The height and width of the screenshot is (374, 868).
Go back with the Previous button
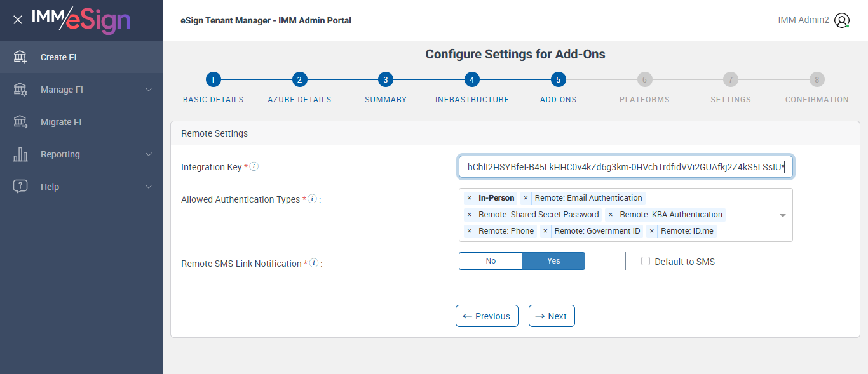pyautogui.click(x=487, y=316)
